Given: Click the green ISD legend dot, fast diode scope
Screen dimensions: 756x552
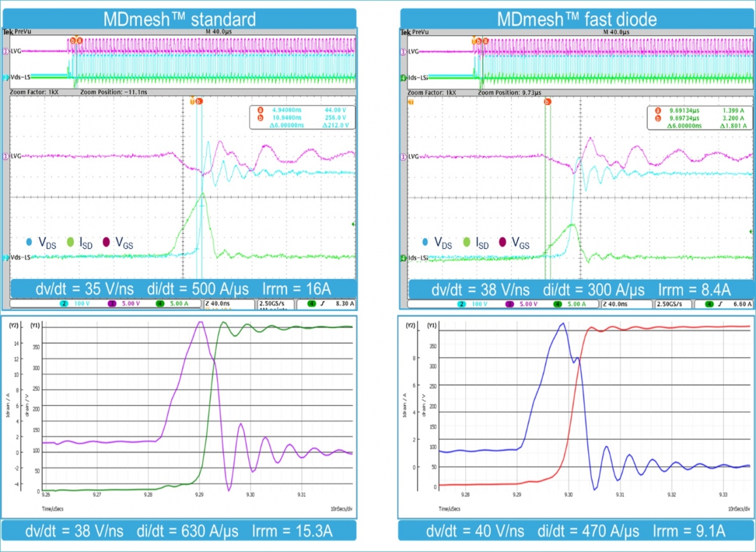Looking at the screenshot, I should tap(467, 242).
